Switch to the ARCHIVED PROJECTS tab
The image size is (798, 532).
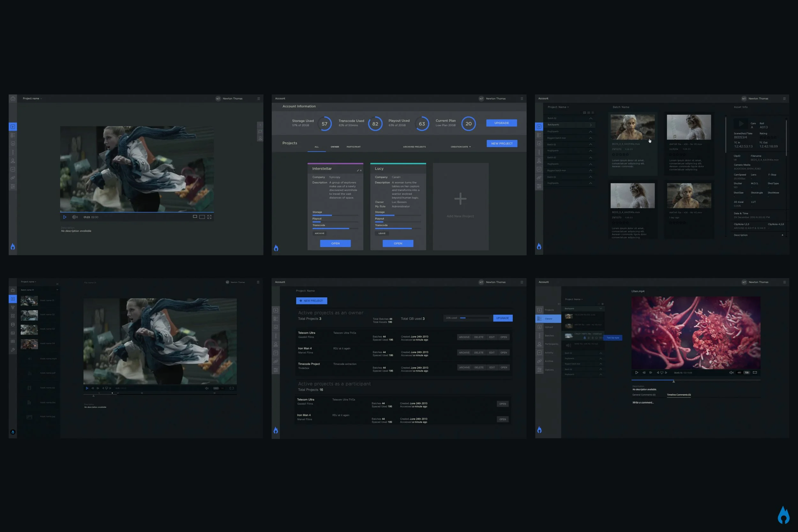pos(414,147)
